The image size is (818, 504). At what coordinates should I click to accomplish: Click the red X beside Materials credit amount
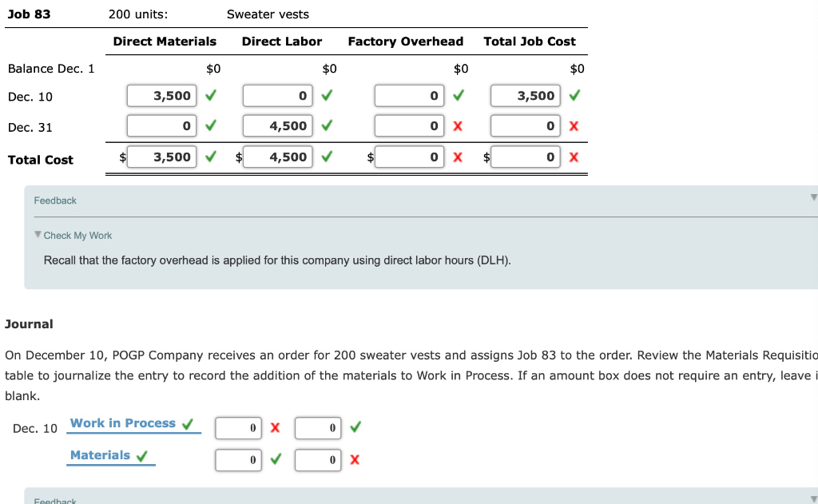coord(354,460)
